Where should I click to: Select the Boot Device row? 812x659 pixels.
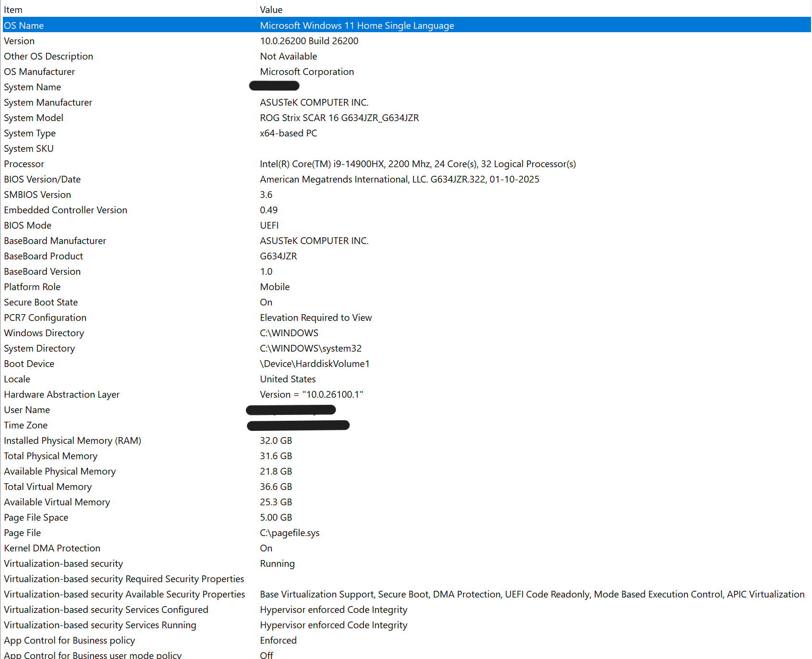[x=407, y=363]
